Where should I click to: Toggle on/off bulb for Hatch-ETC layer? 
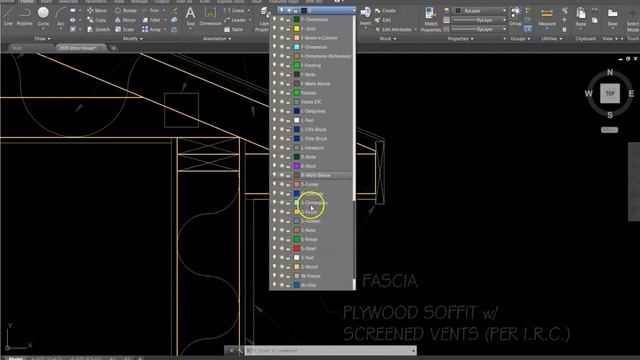click(x=274, y=102)
